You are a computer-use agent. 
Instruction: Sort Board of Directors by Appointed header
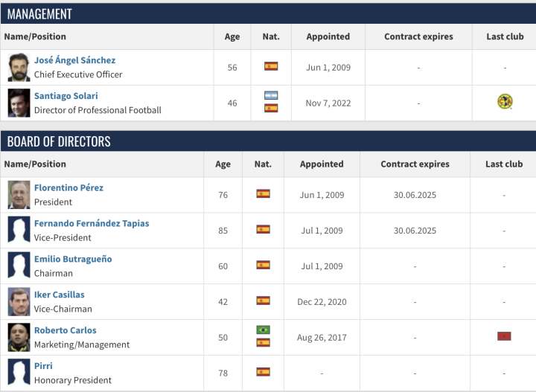[322, 164]
